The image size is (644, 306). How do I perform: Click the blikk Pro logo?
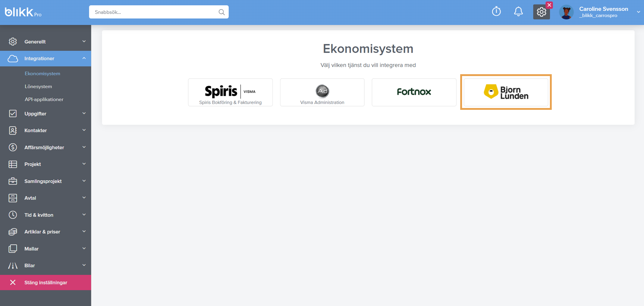[x=23, y=12]
